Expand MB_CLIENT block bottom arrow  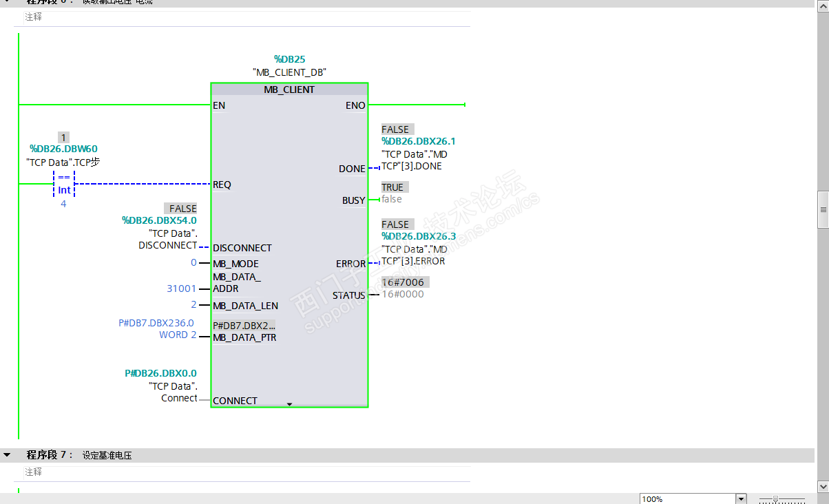[289, 404]
